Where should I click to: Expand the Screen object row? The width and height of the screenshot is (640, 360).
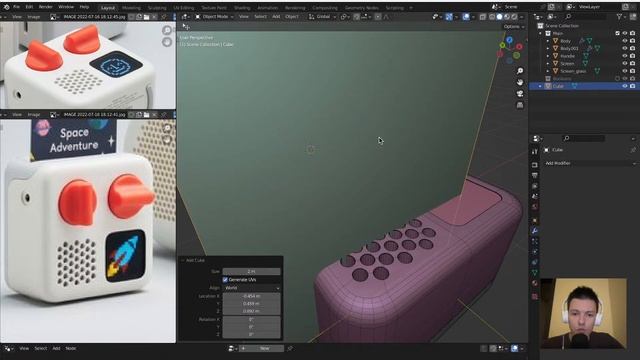[x=548, y=64]
